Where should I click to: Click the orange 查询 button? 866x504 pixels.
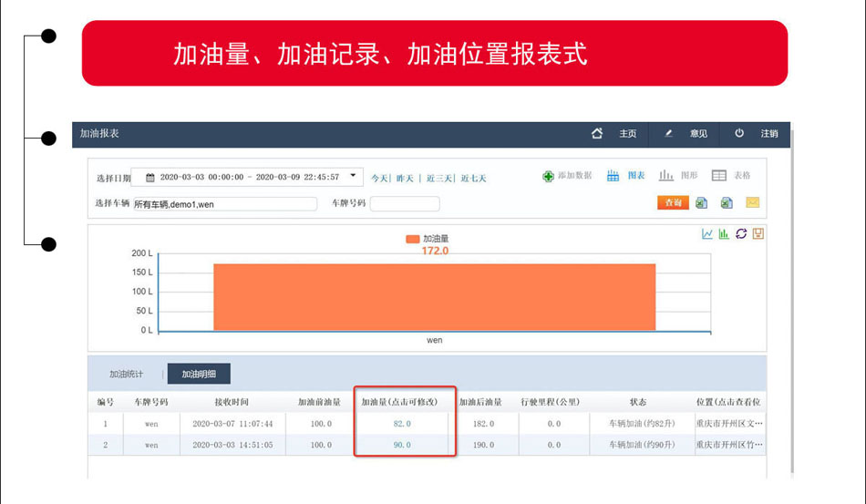click(x=673, y=203)
